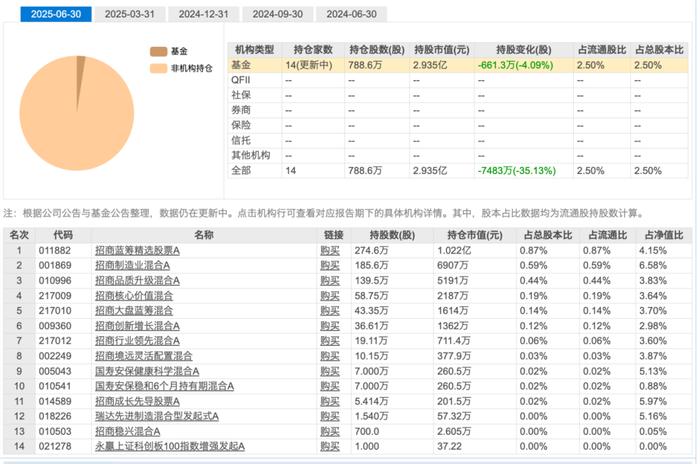This screenshot has height=464, width=700.
Task: Open fund 招商核心价值混合 link
Action: [x=133, y=296]
